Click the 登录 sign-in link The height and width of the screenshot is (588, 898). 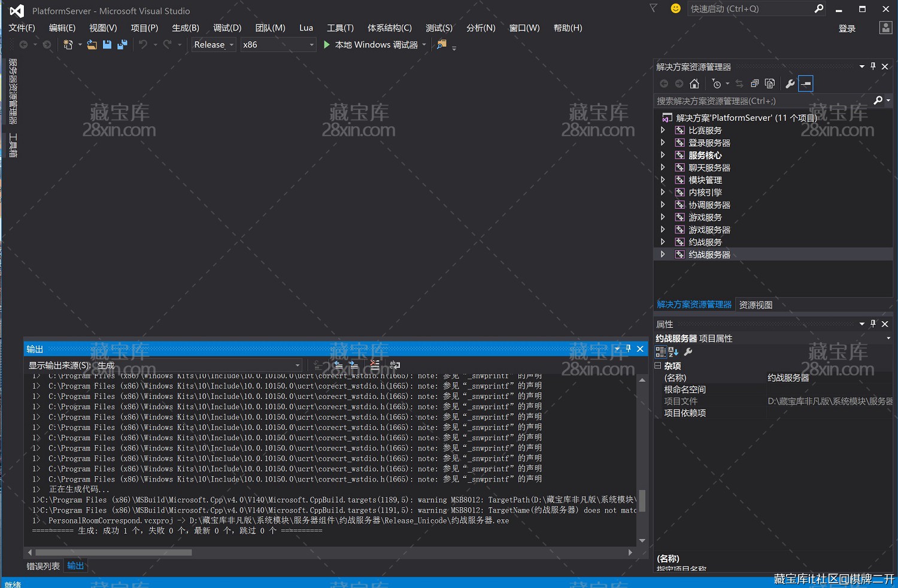coord(847,29)
